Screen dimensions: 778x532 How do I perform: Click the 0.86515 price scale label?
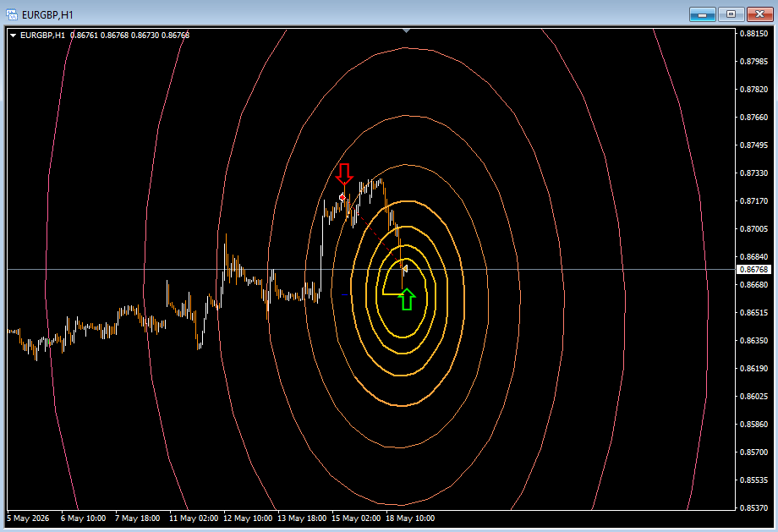(753, 313)
